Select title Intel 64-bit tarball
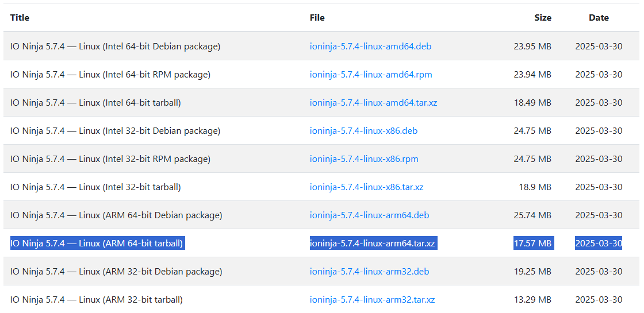Viewport: 644px width, 313px height. tap(95, 103)
